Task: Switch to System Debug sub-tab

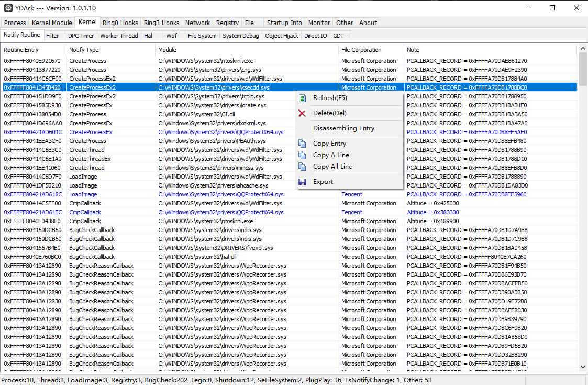Action: click(x=241, y=36)
